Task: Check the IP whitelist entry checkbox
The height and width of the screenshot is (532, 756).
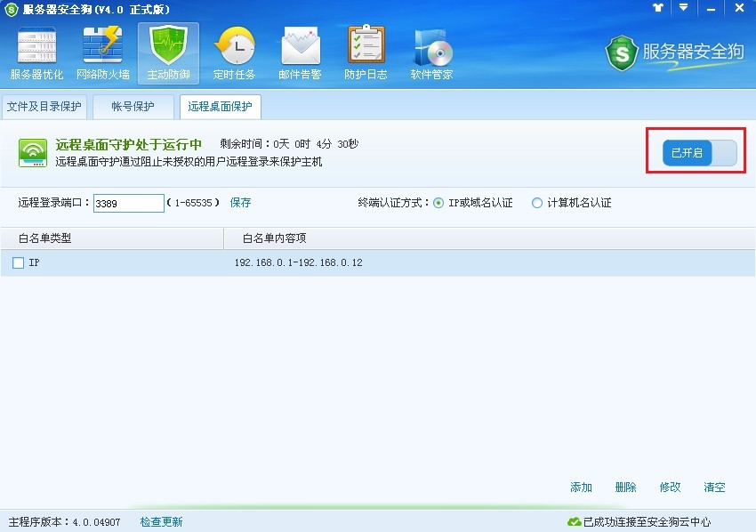Action: point(16,262)
